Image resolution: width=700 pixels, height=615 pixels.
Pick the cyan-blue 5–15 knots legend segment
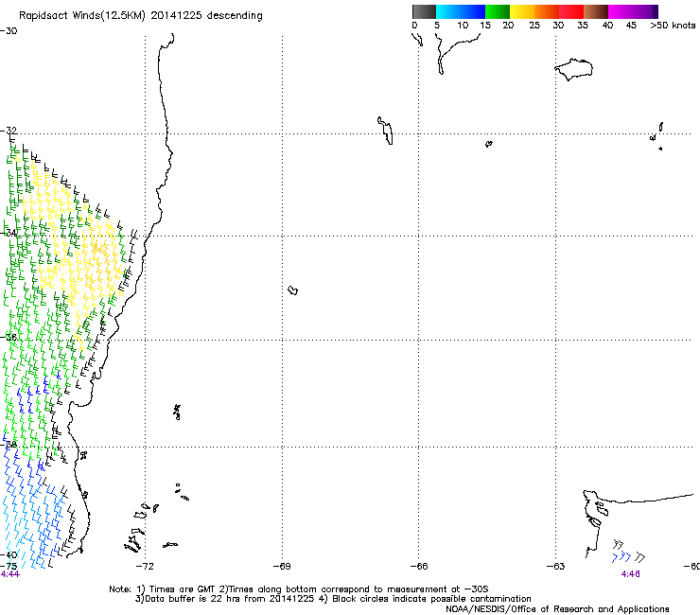pyautogui.click(x=461, y=11)
